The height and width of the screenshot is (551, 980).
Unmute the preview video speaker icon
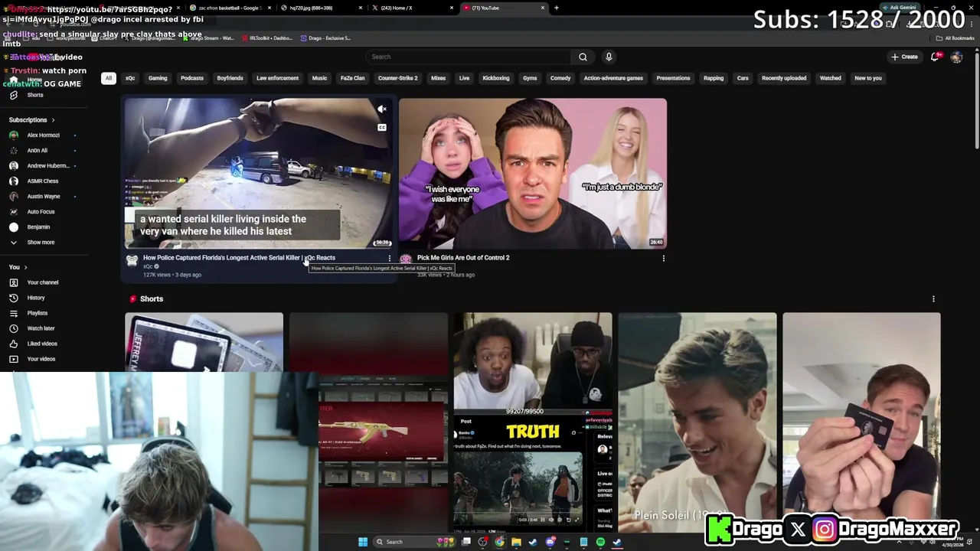tap(382, 109)
